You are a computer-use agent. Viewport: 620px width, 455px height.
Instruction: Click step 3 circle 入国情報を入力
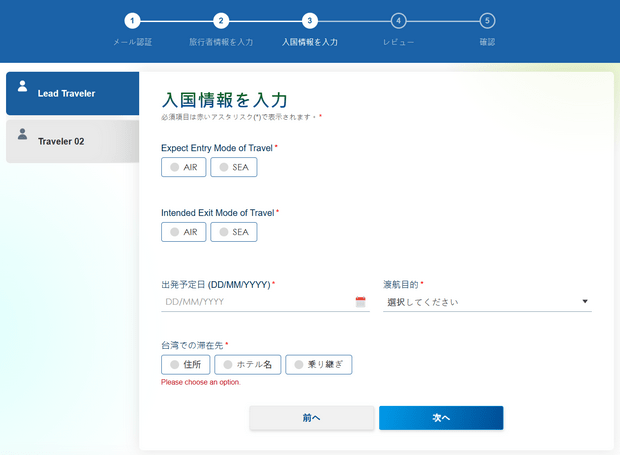click(310, 20)
